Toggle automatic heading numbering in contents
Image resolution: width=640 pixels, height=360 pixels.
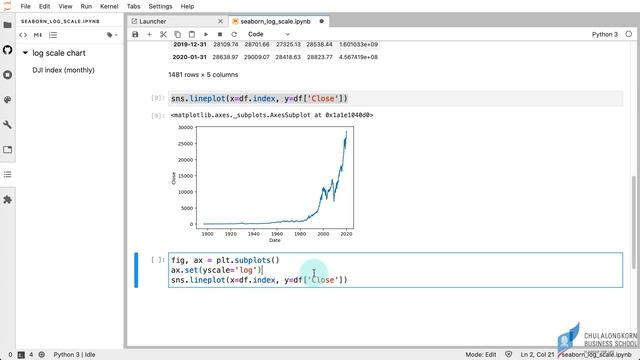pos(53,35)
